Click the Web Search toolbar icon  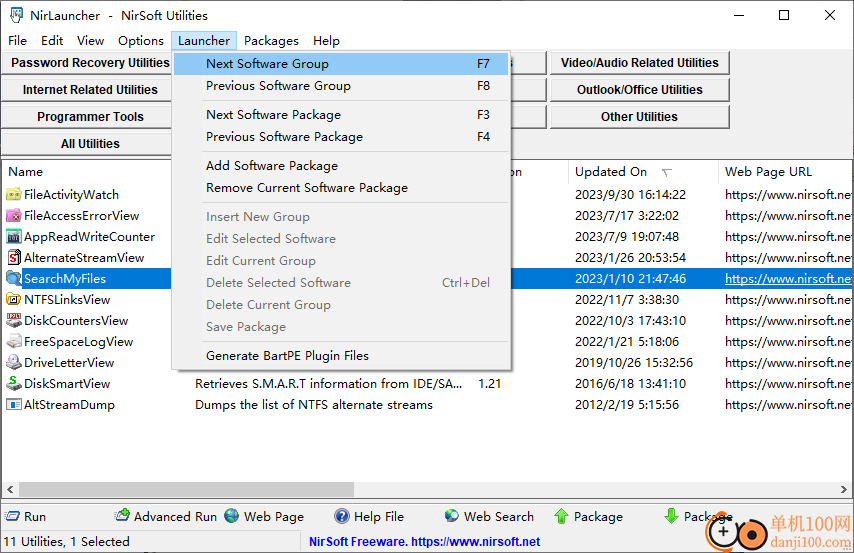point(452,515)
